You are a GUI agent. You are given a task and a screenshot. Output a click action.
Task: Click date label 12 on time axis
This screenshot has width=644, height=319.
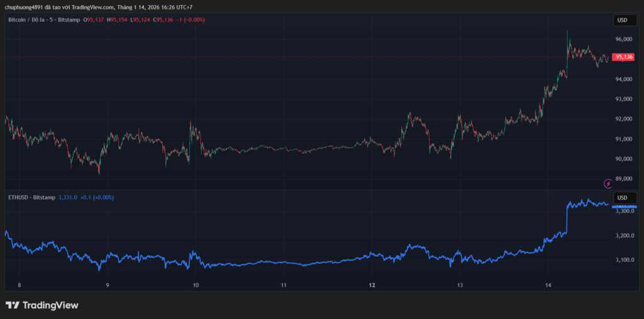click(372, 285)
